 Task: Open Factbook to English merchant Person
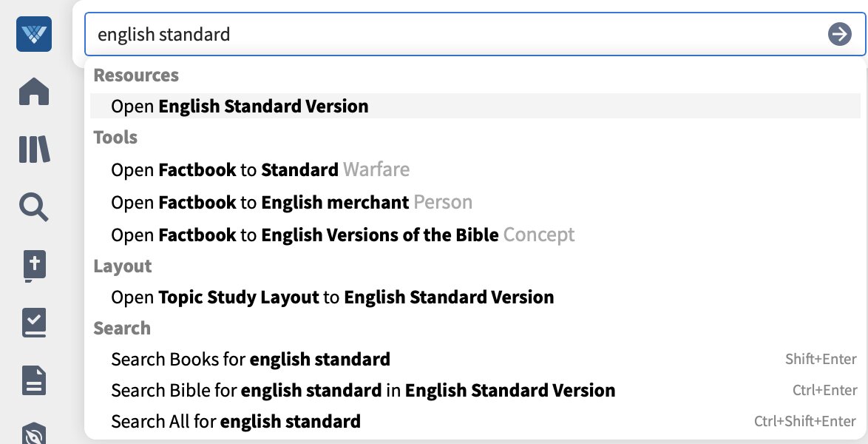coord(475,202)
